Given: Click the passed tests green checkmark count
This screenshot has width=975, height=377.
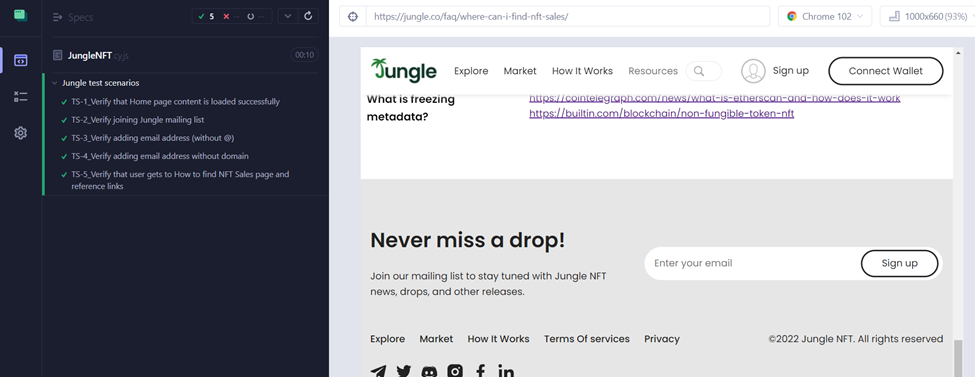Looking at the screenshot, I should pos(206,16).
